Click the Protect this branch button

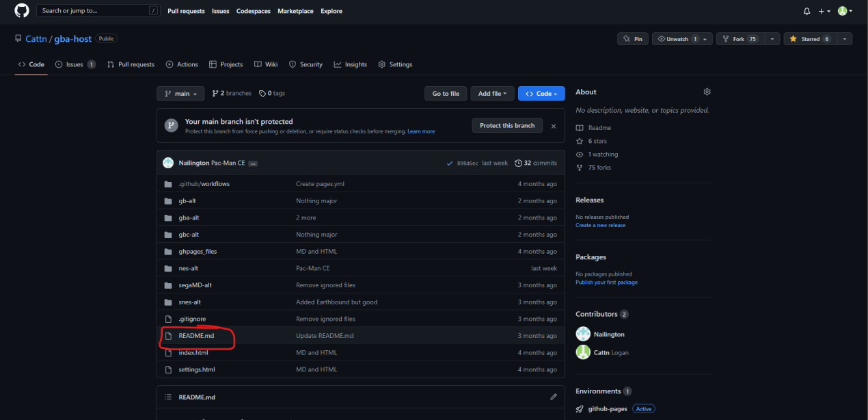click(x=507, y=126)
